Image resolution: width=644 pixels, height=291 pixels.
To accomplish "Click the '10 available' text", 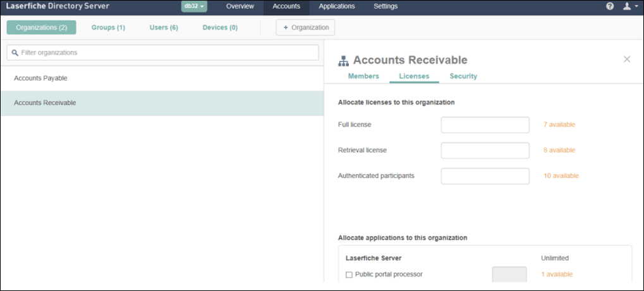I will (x=561, y=175).
